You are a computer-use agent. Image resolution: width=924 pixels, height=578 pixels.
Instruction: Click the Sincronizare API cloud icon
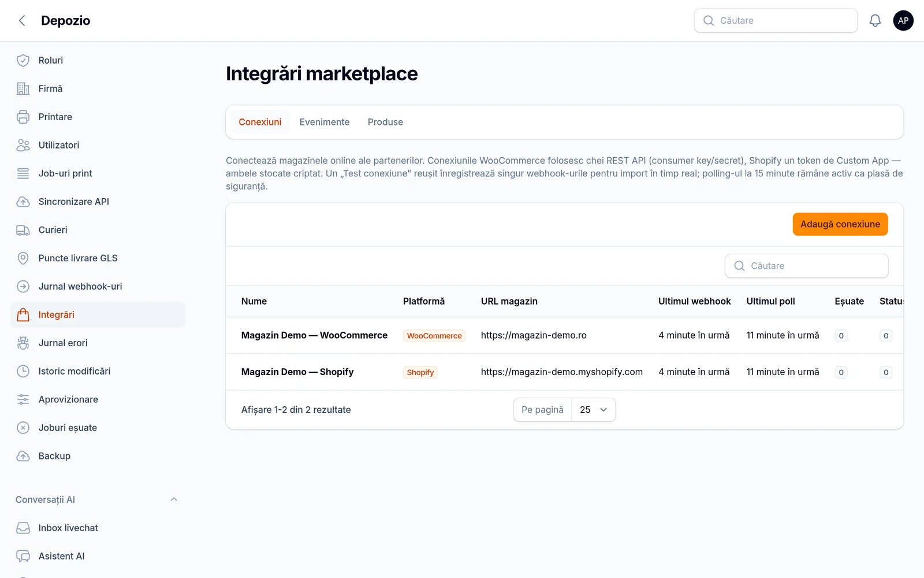click(x=23, y=202)
